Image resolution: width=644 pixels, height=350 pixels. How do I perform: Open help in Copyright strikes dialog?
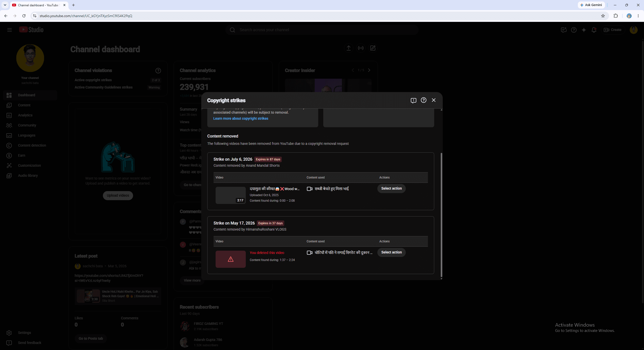[x=424, y=100]
